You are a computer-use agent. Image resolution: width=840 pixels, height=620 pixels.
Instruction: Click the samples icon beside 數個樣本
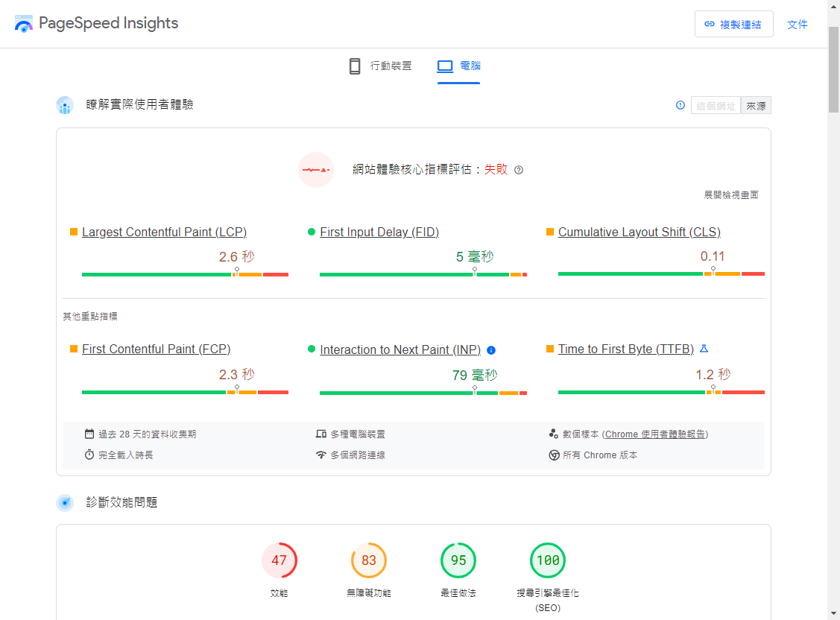(x=554, y=434)
